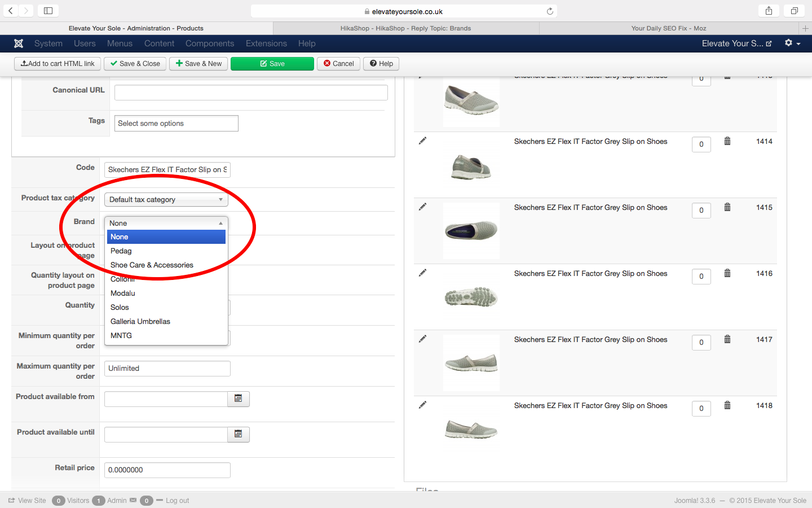Delete image 1414 with the trash icon

tap(727, 141)
